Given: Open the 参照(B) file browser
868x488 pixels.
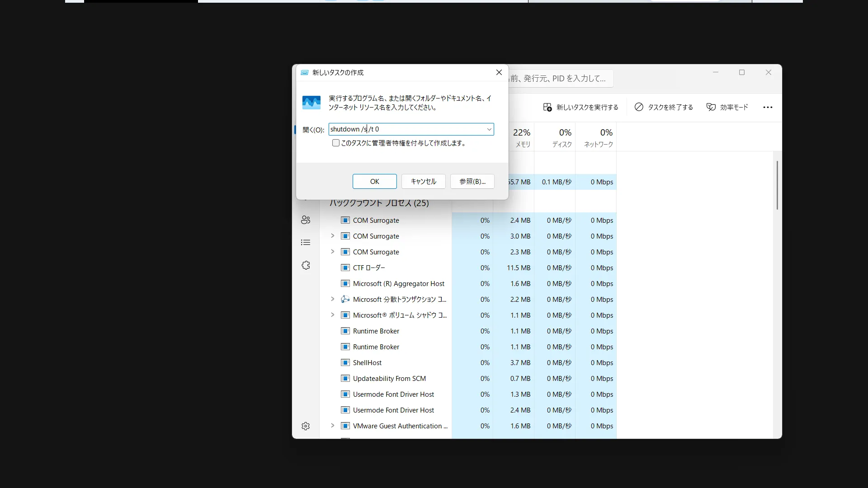Looking at the screenshot, I should pyautogui.click(x=472, y=181).
